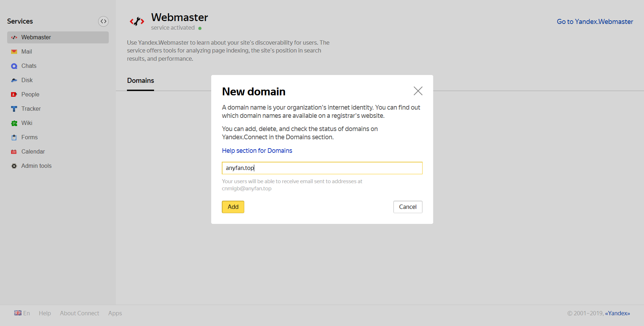Click the Disk cloud icon
The height and width of the screenshot is (326, 644).
14,80
